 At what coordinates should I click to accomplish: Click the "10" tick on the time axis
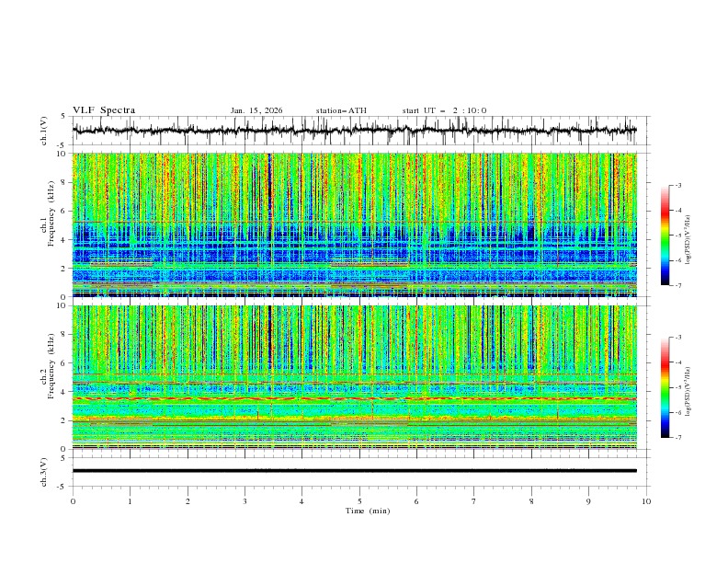(x=646, y=501)
